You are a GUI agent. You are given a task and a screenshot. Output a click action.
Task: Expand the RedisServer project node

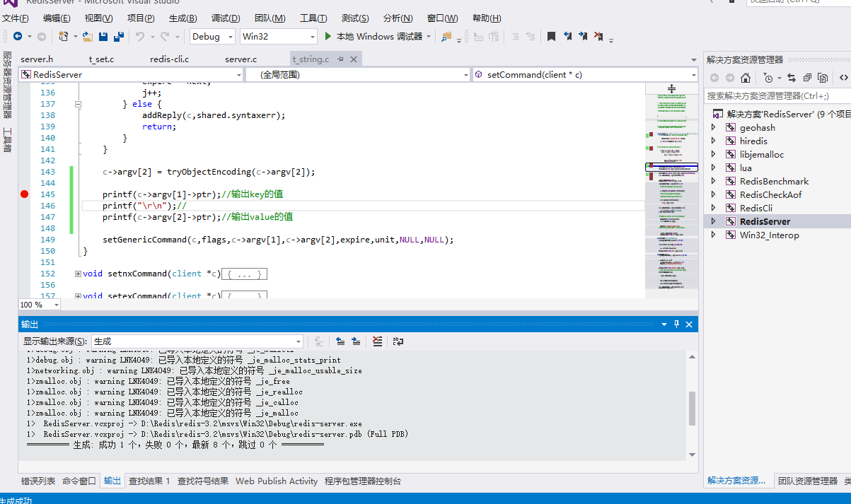[713, 221]
